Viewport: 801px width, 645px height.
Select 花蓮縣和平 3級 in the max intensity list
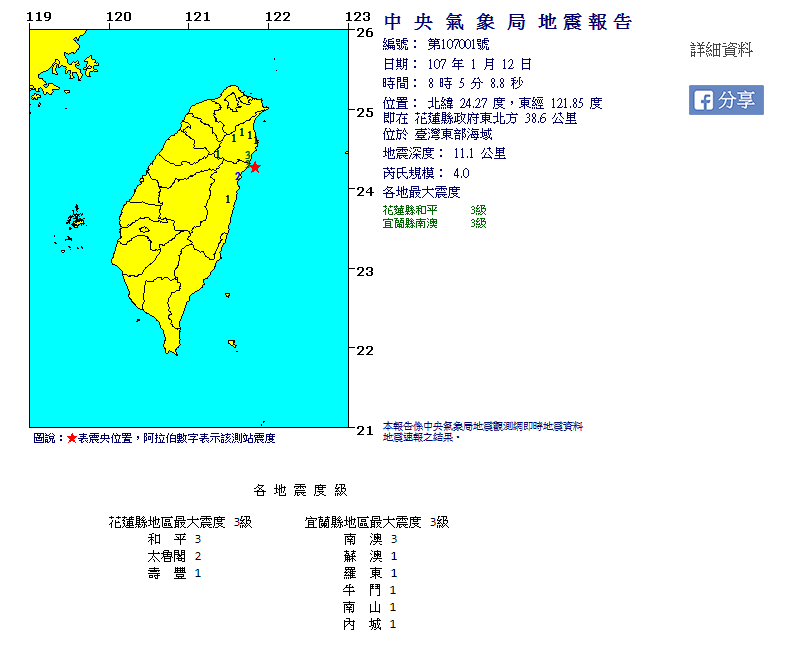[x=434, y=211]
